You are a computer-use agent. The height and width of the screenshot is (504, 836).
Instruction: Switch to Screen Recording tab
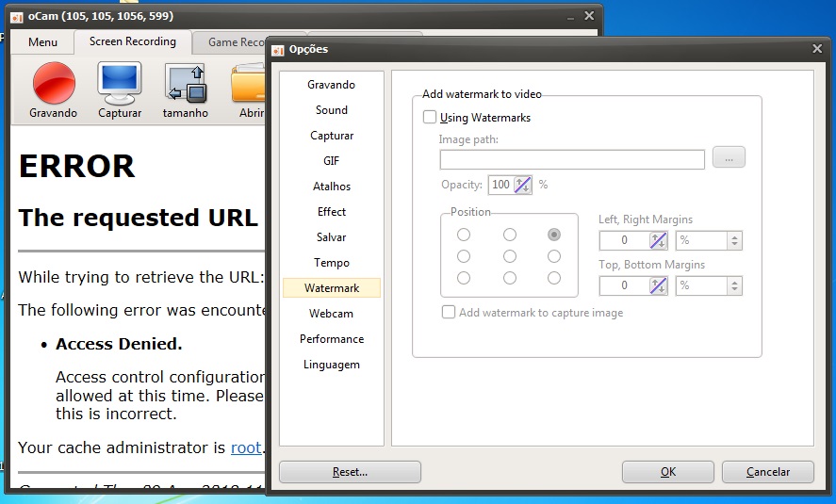point(133,41)
